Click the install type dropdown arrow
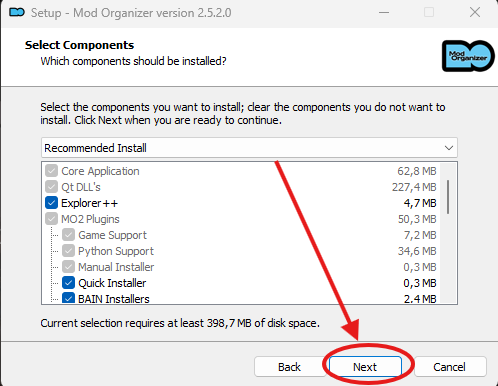The width and height of the screenshot is (498, 386). point(449,148)
